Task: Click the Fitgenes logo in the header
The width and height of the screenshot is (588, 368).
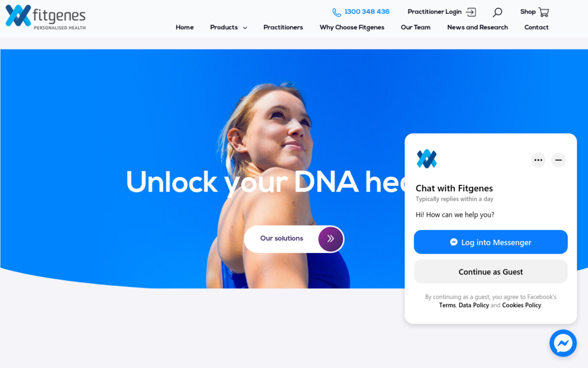Action: [x=45, y=17]
